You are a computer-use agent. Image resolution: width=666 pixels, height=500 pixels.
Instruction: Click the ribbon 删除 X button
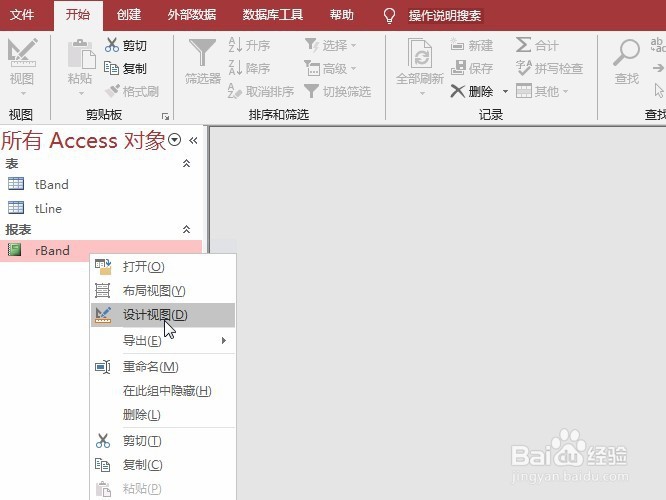471,91
